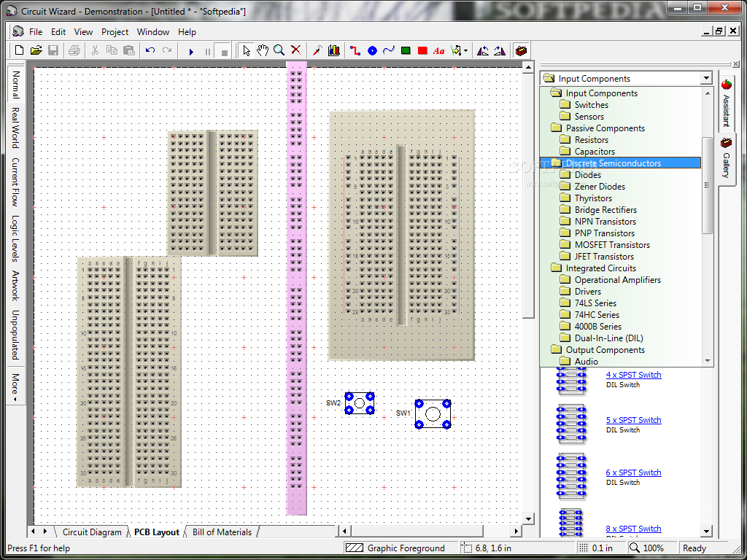Select the red X delete tool
The image size is (747, 560).
pyautogui.click(x=296, y=50)
